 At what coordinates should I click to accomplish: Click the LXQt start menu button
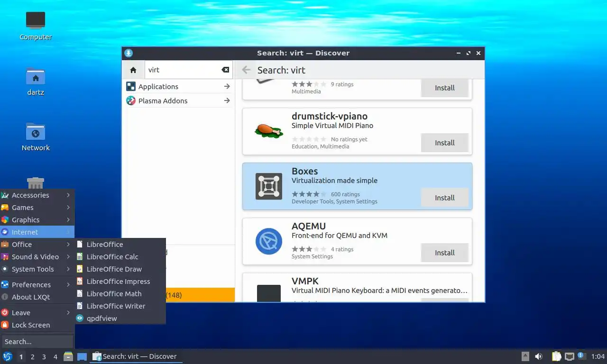[8, 356]
